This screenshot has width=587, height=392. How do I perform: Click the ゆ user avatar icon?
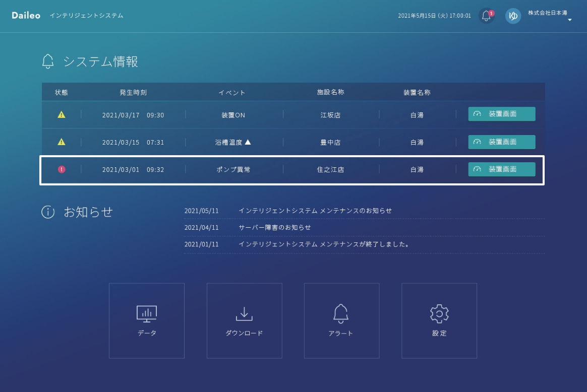coord(513,16)
